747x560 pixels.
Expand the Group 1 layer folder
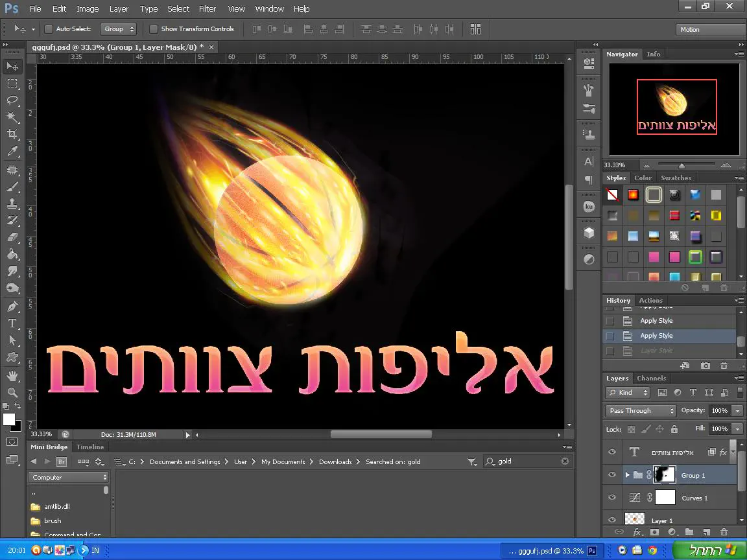627,475
